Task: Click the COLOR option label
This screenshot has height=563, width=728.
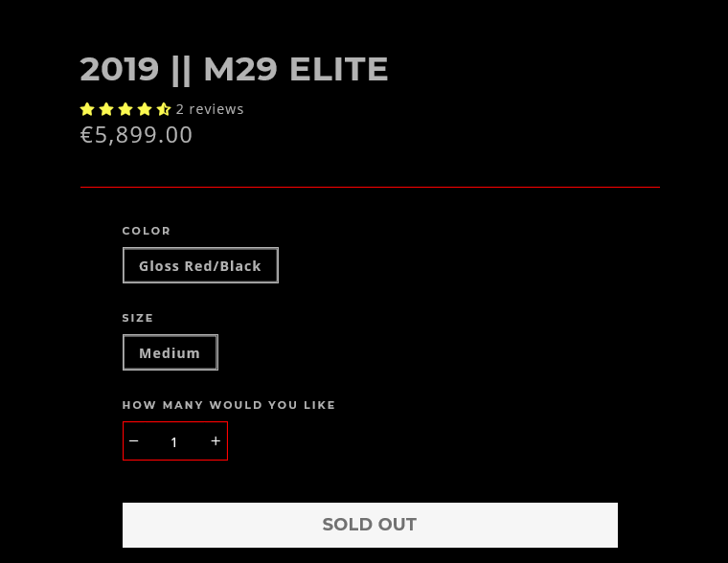Action: (x=147, y=231)
